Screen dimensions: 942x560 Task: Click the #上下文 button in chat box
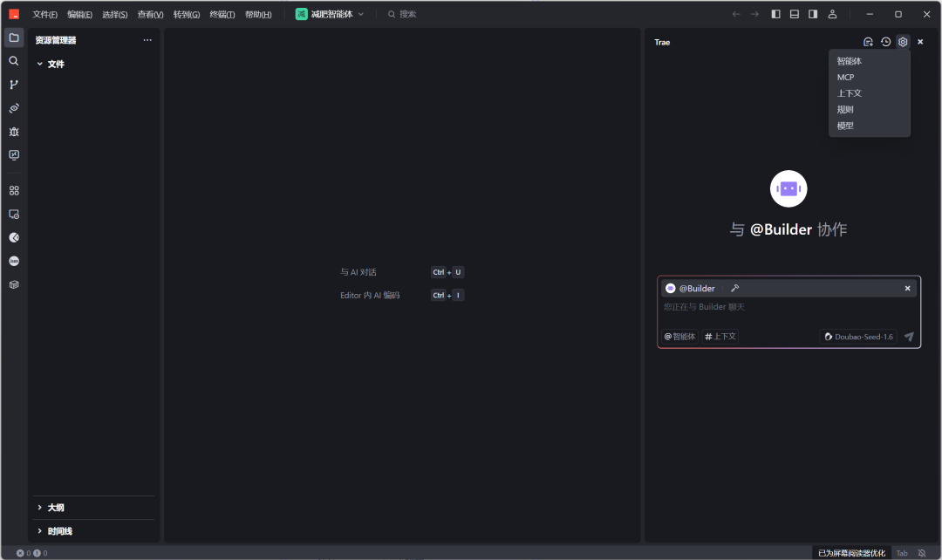click(x=720, y=337)
